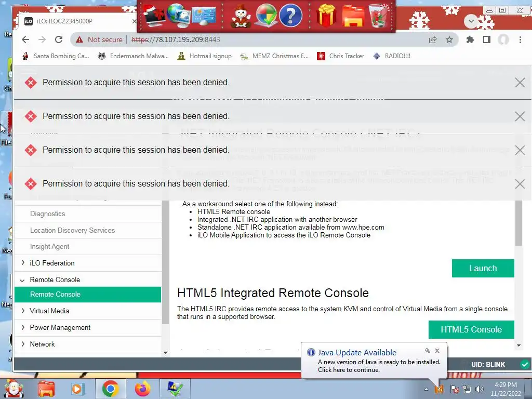Click the Java Update Available balloon
This screenshot has height=399, width=532.
(374, 361)
